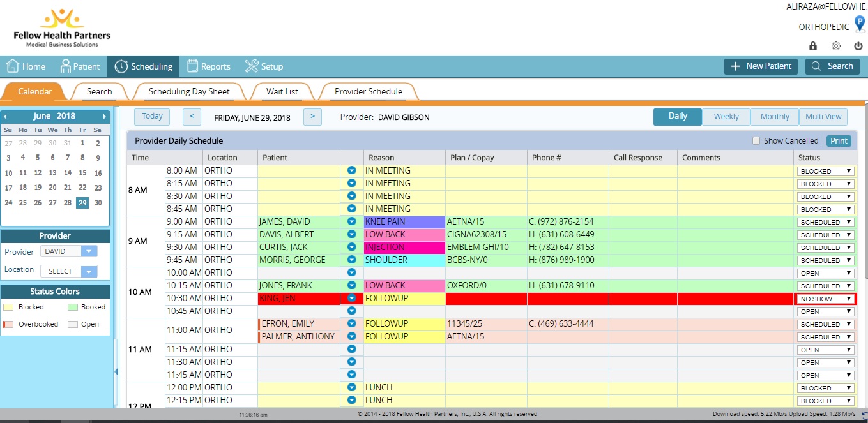Go to previous month in mini calendar

(6, 117)
